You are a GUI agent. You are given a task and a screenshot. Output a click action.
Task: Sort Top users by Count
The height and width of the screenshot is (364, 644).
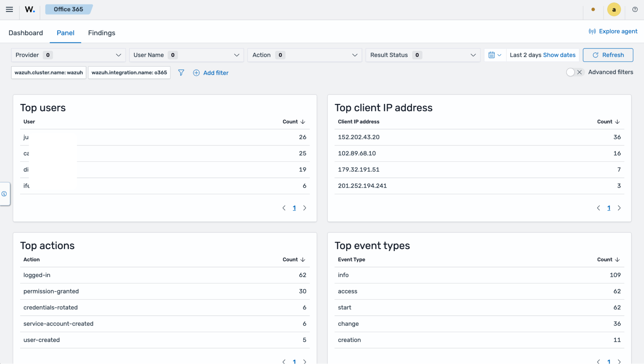coord(294,122)
